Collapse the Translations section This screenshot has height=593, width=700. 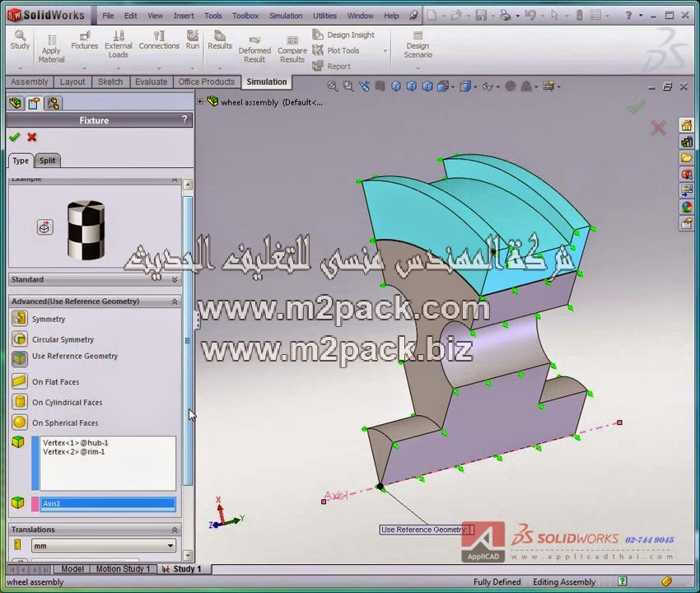[x=175, y=530]
